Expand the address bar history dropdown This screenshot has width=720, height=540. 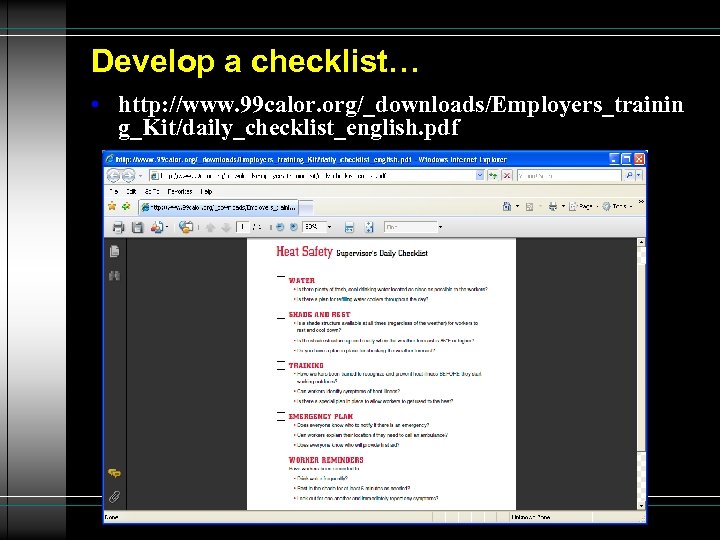coord(480,175)
